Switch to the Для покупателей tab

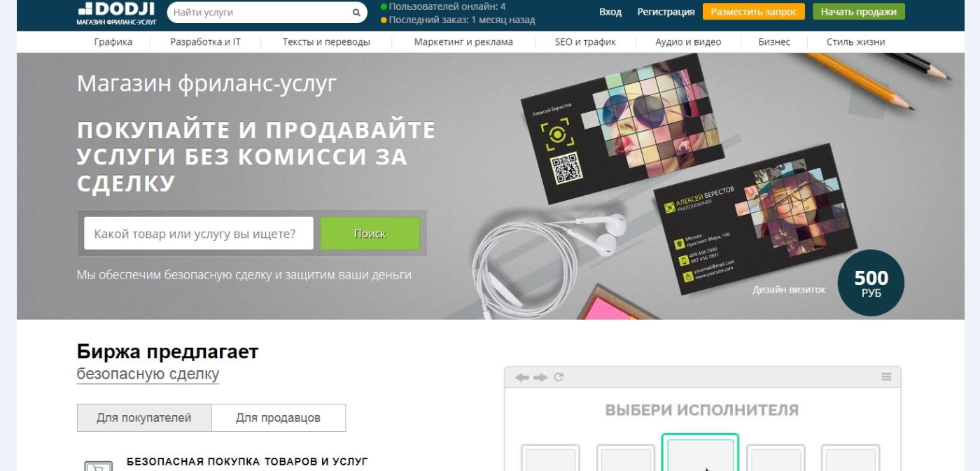click(144, 418)
